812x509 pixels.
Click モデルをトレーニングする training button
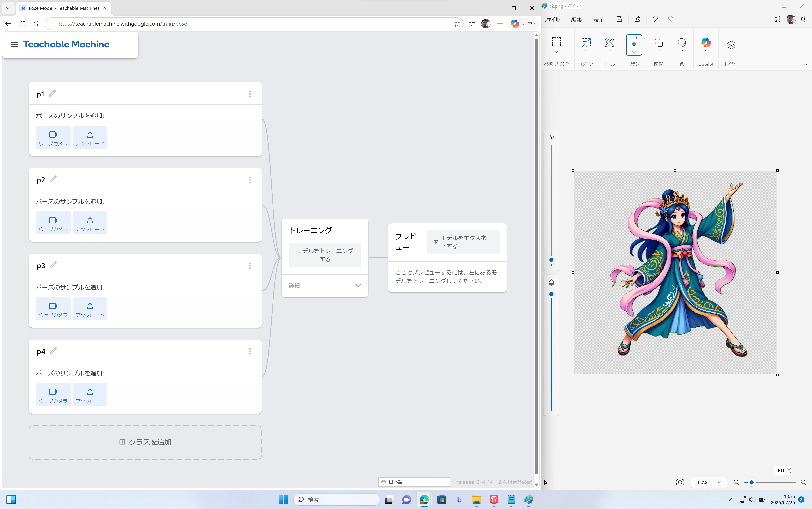[x=325, y=255]
